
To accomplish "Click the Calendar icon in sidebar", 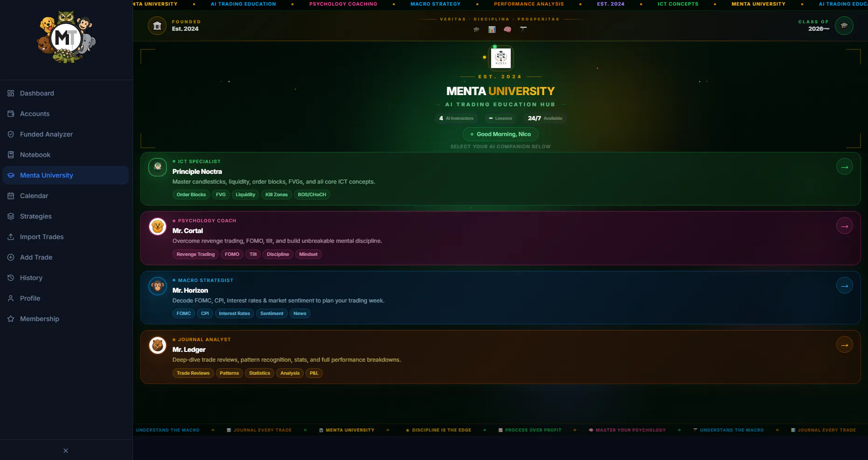I will click(11, 196).
